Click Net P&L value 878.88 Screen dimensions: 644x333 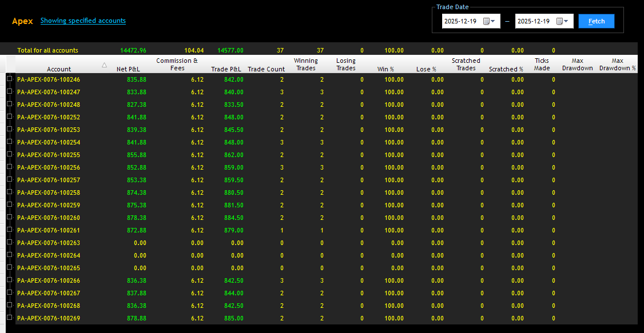(x=137, y=318)
